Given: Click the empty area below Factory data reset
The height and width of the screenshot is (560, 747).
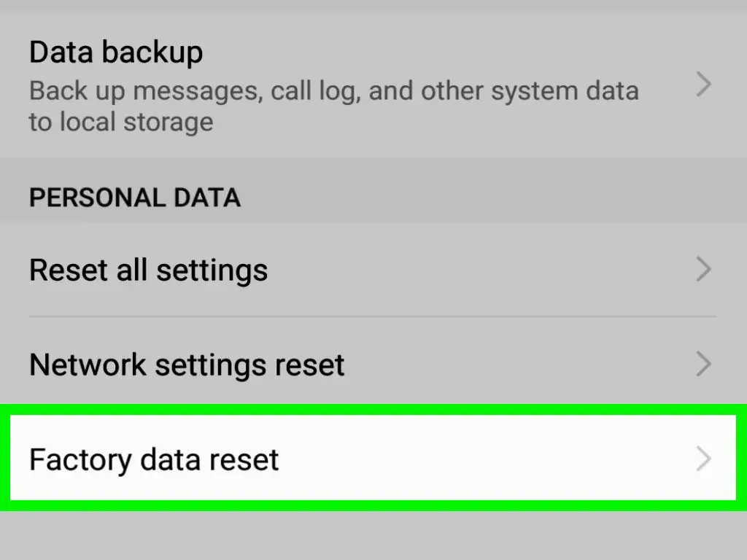Looking at the screenshot, I should pos(373,536).
